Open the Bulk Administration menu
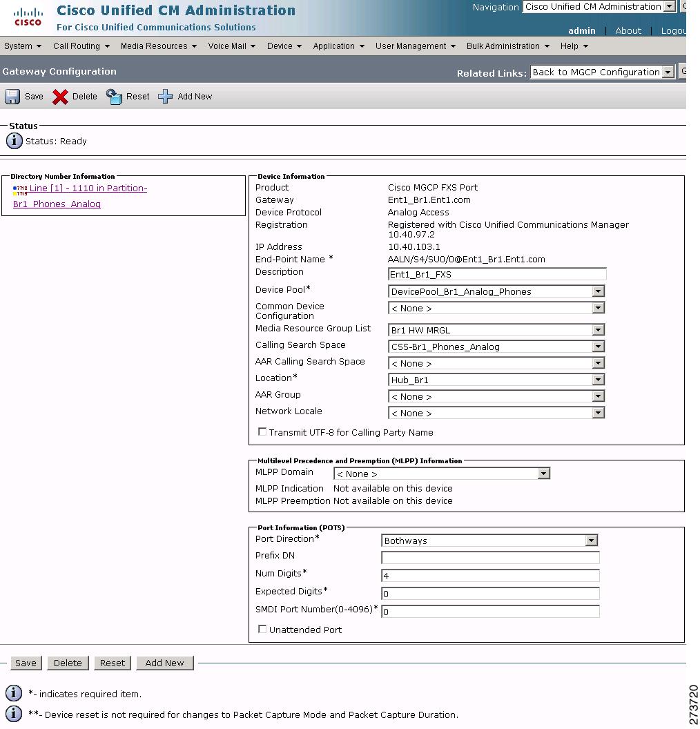700x729 pixels. pos(507,46)
